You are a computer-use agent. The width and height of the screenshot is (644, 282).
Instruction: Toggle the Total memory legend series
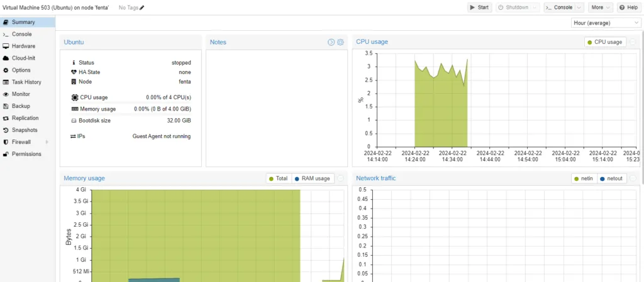click(278, 178)
